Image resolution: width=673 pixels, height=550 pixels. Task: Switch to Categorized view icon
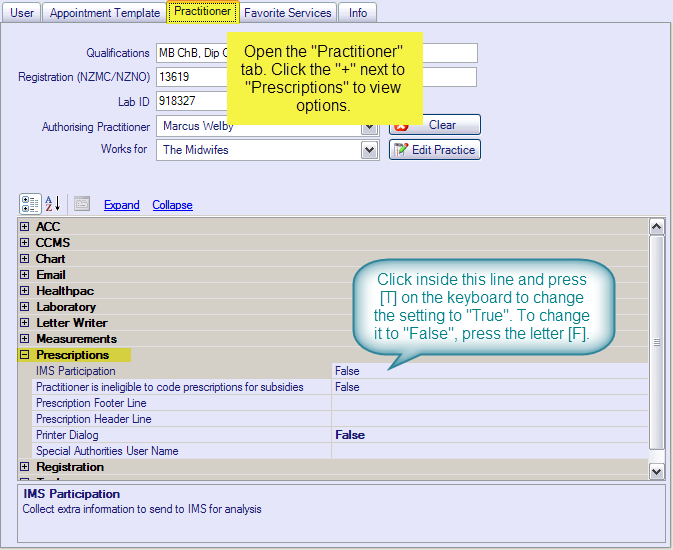pos(30,204)
